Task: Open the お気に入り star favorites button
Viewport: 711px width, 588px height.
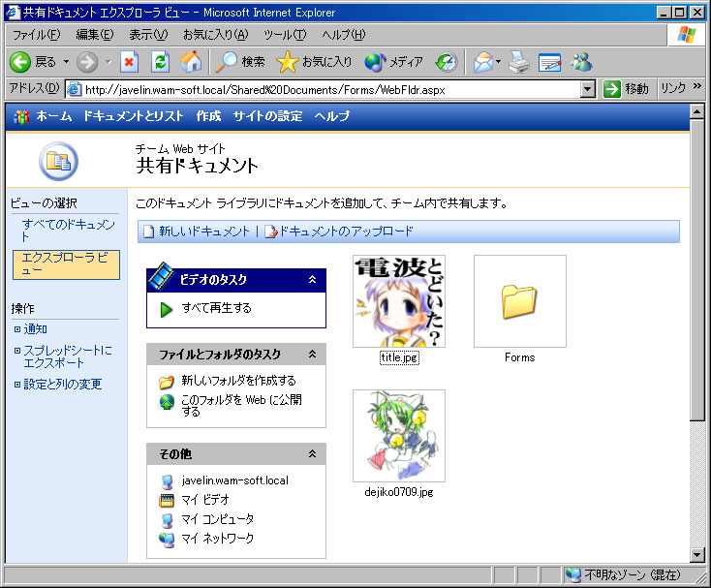Action: click(314, 62)
